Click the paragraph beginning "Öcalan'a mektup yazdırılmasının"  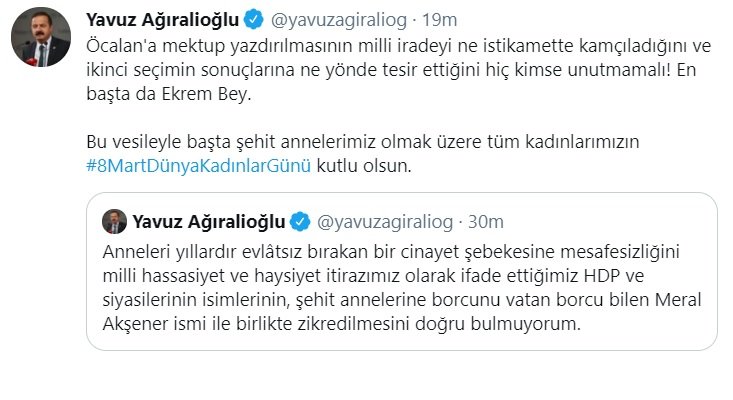(399, 70)
